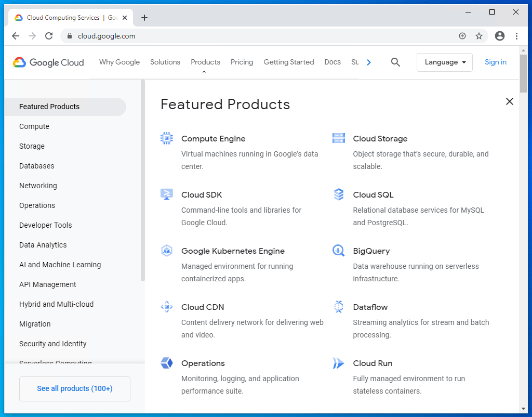Screen dimensions: 532x417
Task: Click the Cloud SQL stacked layers icon
Action: click(339, 194)
